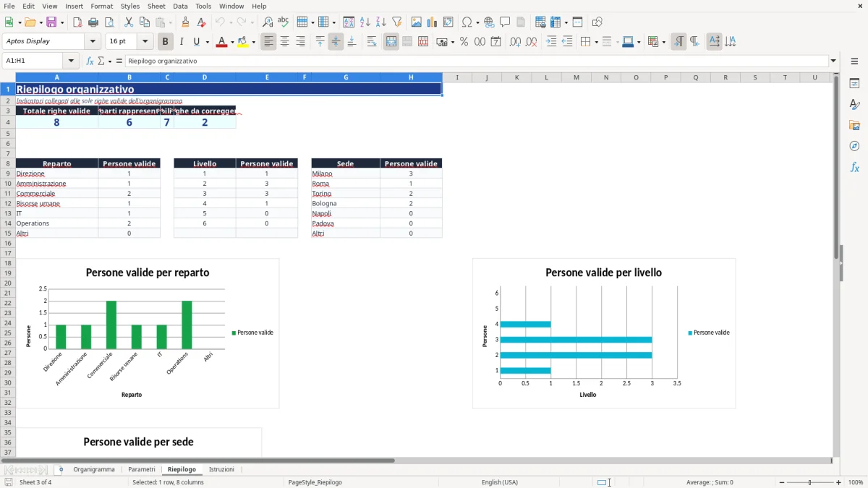Toggle Merge and Center Cells
The height and width of the screenshot is (488, 868).
(391, 42)
